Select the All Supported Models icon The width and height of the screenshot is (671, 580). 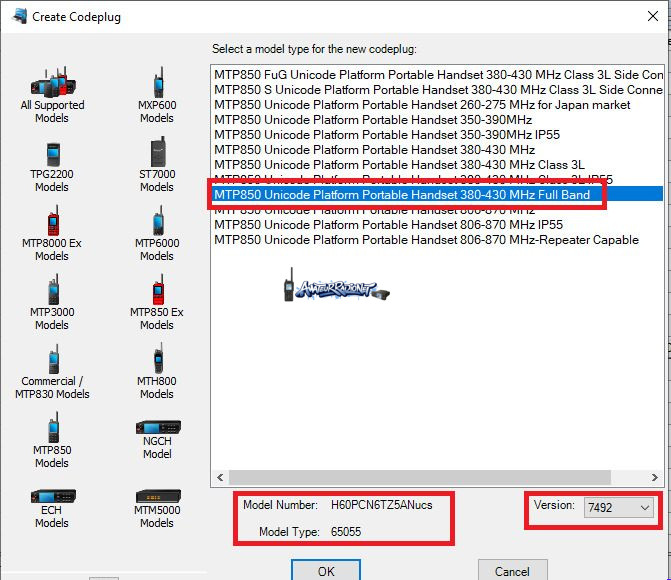click(x=52, y=95)
